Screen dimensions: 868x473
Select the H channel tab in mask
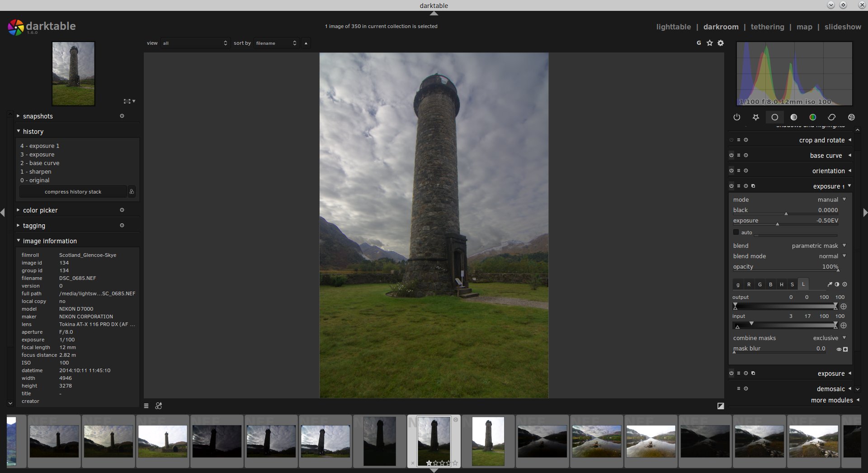tap(781, 284)
